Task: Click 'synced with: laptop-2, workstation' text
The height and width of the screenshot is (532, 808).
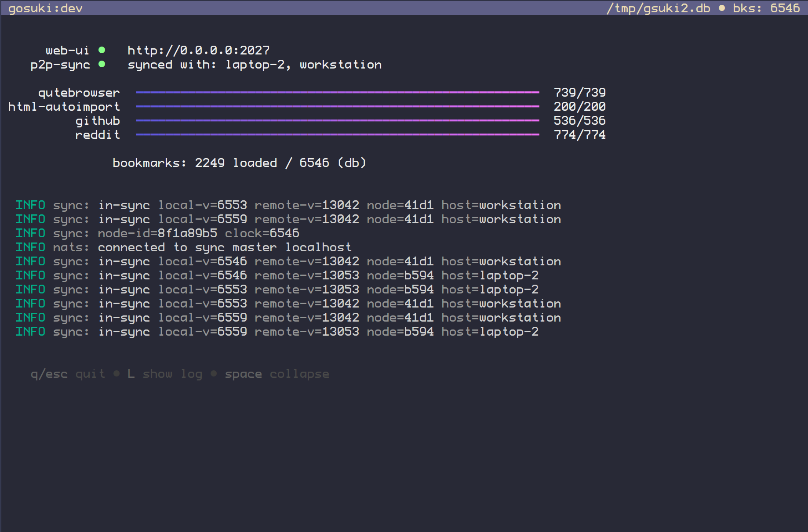Action: (x=255, y=65)
